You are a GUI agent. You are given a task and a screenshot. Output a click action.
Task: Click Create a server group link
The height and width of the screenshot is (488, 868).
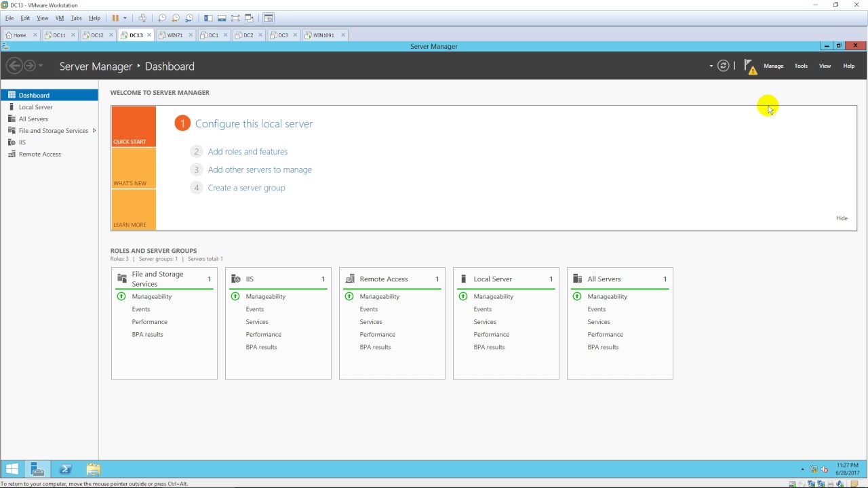click(x=246, y=188)
